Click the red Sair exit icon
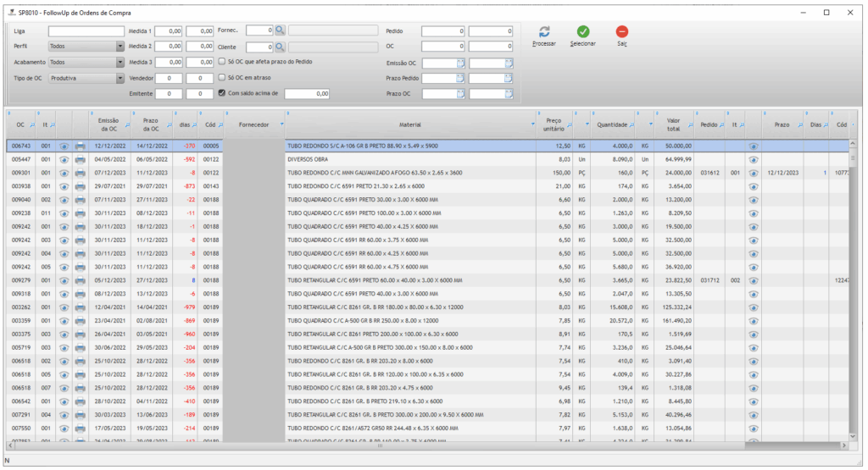The width and height of the screenshot is (868, 470). [x=622, y=31]
